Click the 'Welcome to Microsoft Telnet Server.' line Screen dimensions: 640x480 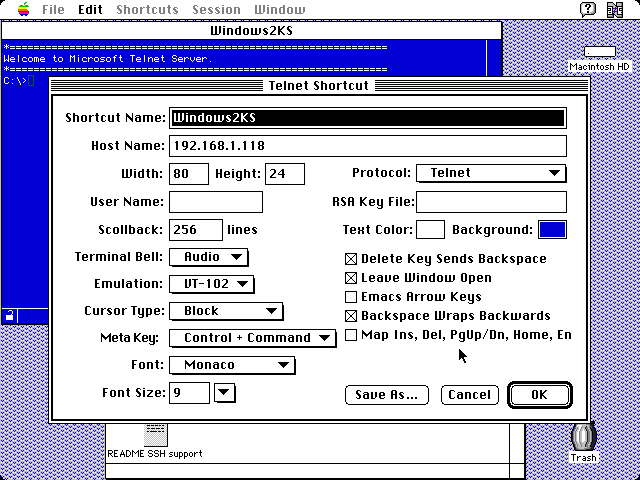click(x=108, y=58)
